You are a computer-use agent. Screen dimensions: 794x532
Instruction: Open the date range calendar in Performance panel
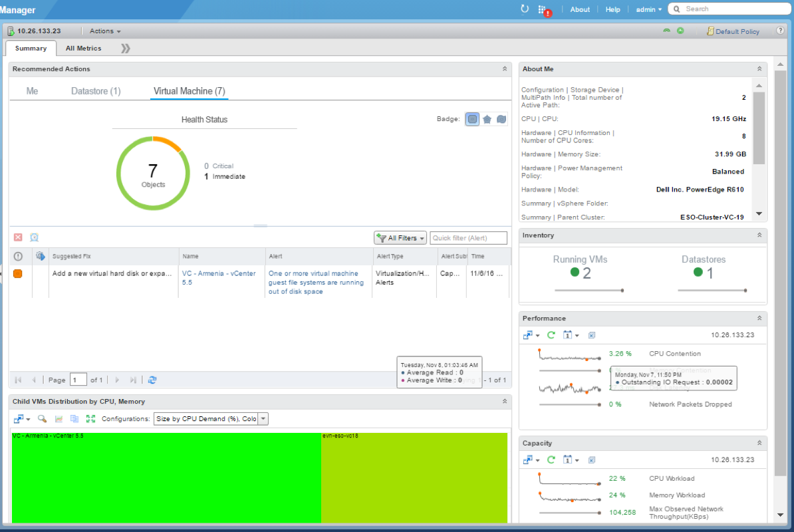tap(568, 334)
